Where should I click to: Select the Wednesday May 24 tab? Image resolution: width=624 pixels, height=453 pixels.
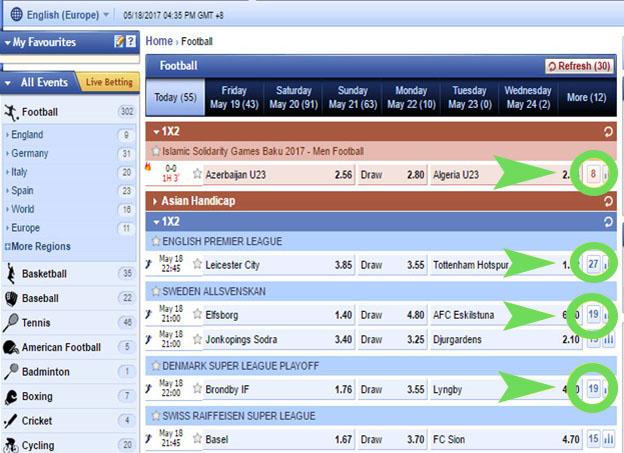[x=528, y=97]
